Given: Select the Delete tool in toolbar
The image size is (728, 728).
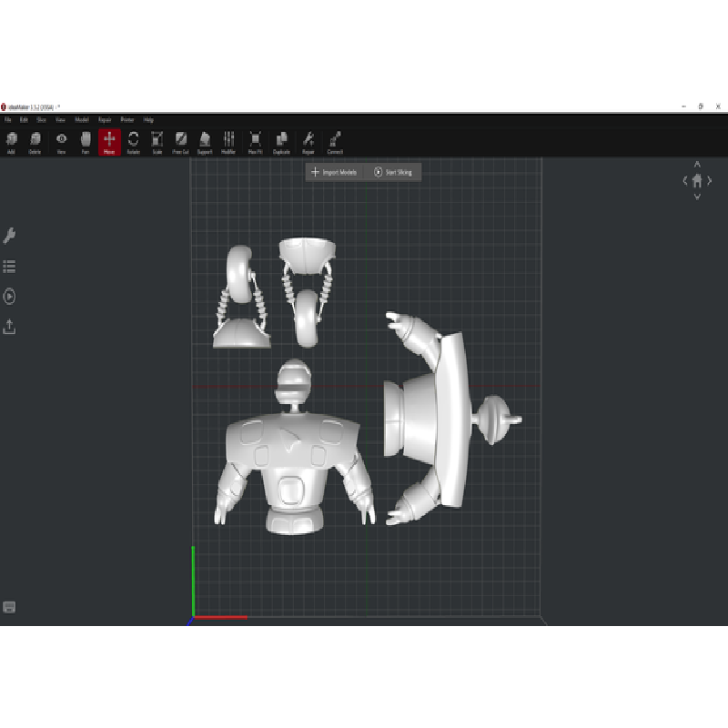Looking at the screenshot, I should 35,141.
